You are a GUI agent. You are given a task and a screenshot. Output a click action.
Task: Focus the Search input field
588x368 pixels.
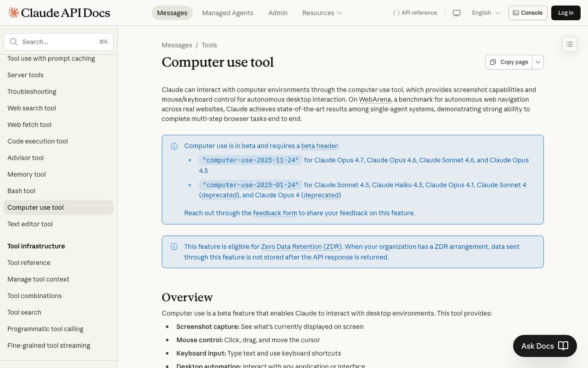(x=59, y=42)
